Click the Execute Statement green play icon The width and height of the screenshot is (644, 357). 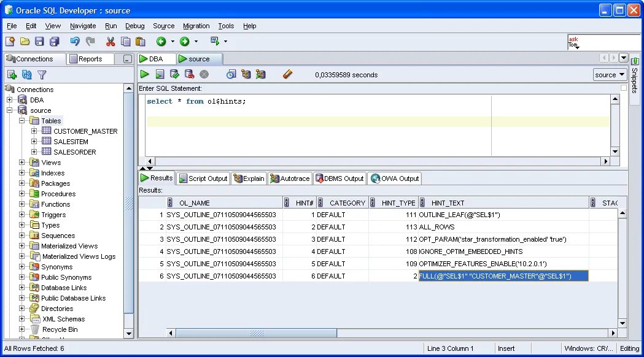click(144, 74)
